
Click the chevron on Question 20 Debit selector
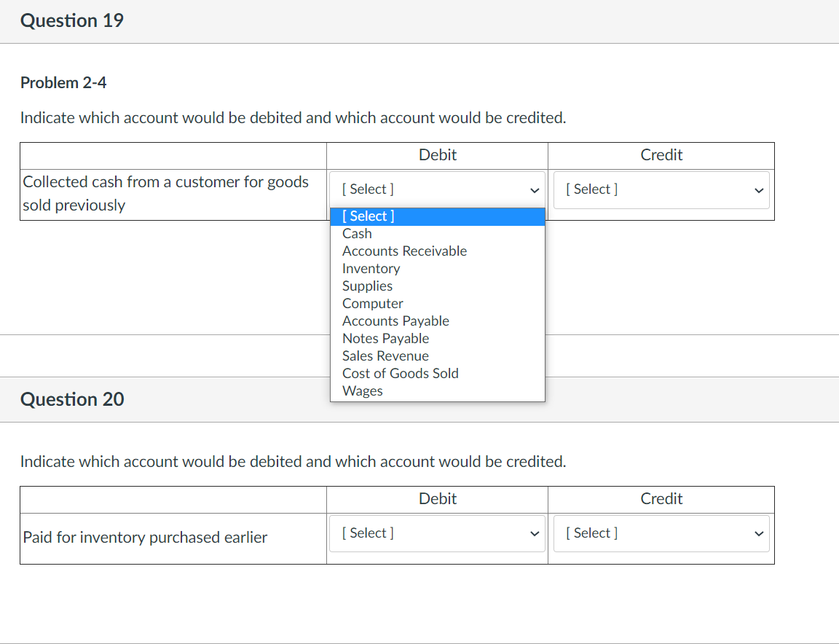(535, 533)
